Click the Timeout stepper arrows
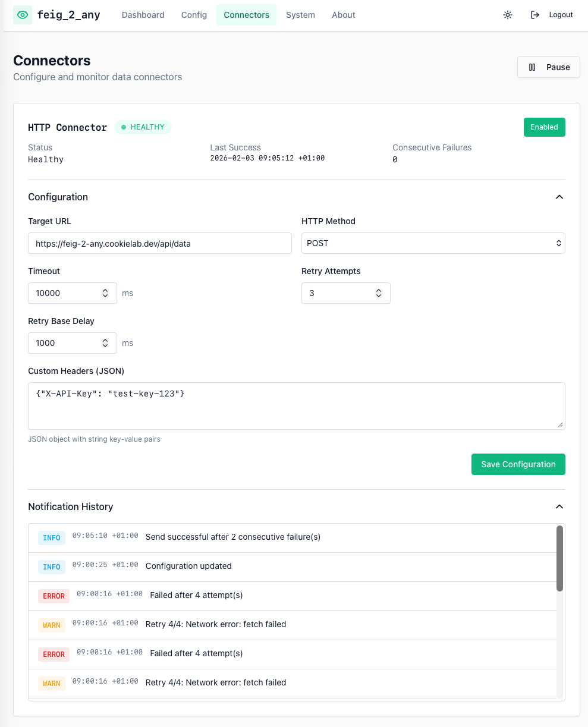The height and width of the screenshot is (727, 588). (x=105, y=293)
